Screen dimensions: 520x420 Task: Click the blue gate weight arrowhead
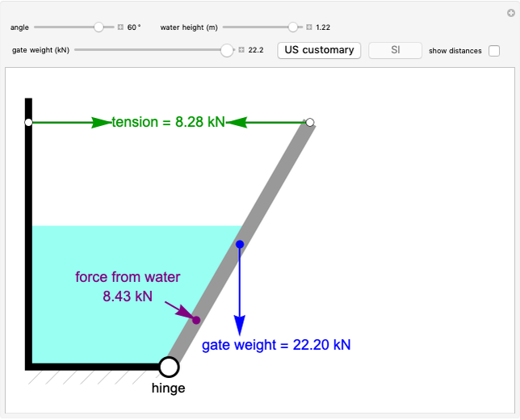coord(240,325)
